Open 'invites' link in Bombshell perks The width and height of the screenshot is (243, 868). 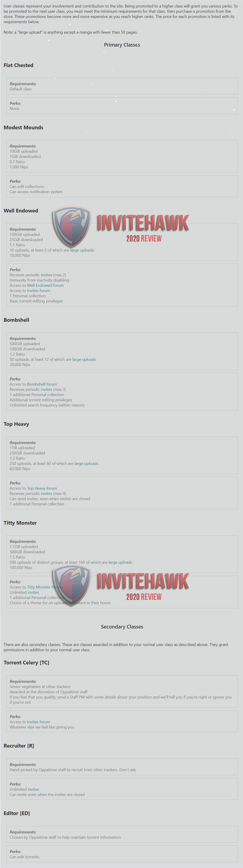point(47,389)
